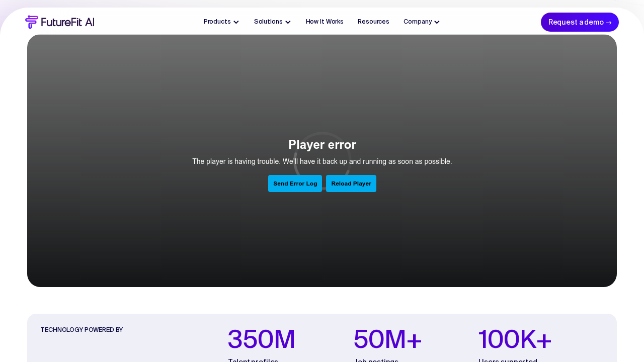Open the Solutions menu
This screenshot has height=362, width=644.
268,22
